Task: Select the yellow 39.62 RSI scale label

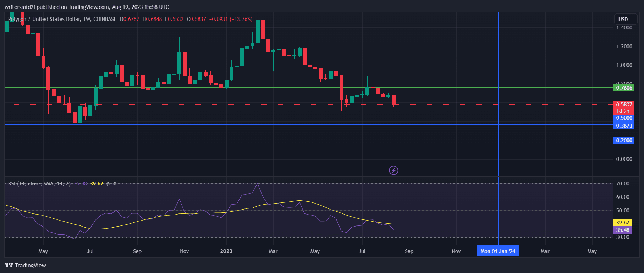Action: pos(622,222)
